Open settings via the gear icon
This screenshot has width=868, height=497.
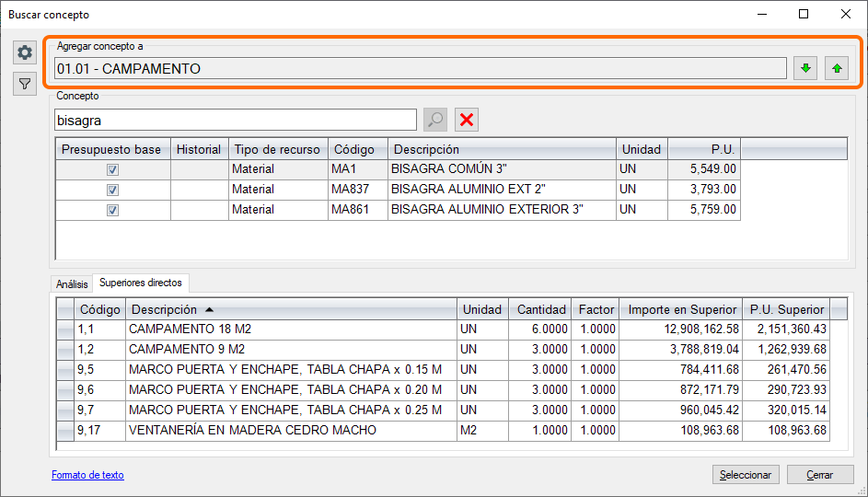point(25,52)
